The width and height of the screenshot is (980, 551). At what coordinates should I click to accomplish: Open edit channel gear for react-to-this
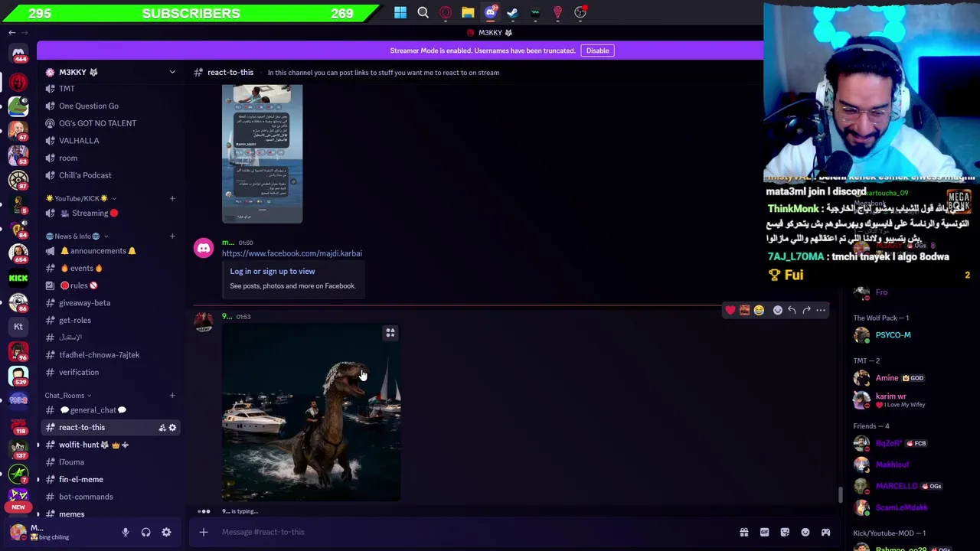tap(172, 428)
